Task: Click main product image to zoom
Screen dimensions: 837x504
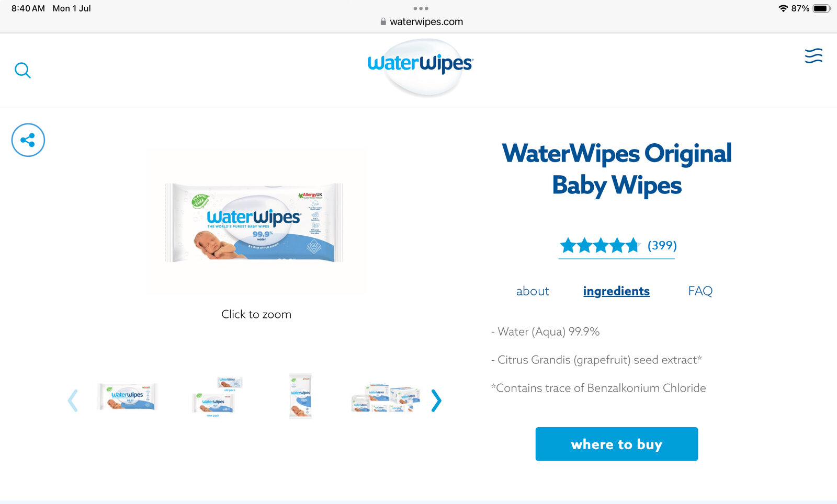Action: pyautogui.click(x=256, y=222)
